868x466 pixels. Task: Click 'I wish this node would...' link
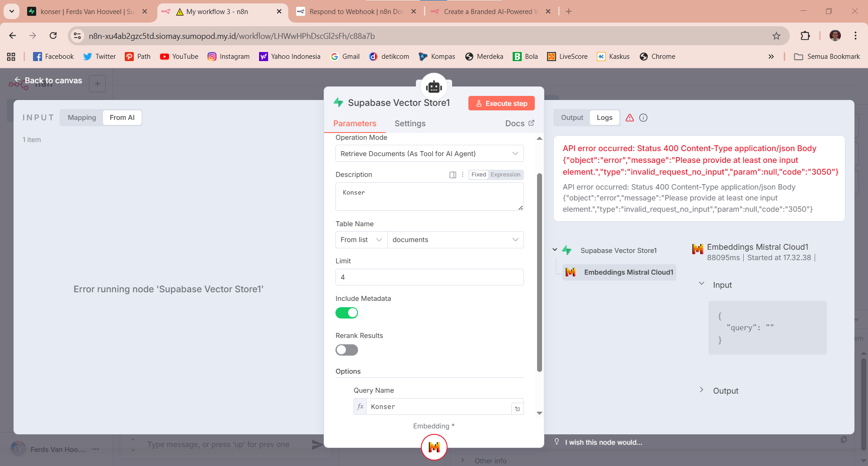pyautogui.click(x=604, y=442)
